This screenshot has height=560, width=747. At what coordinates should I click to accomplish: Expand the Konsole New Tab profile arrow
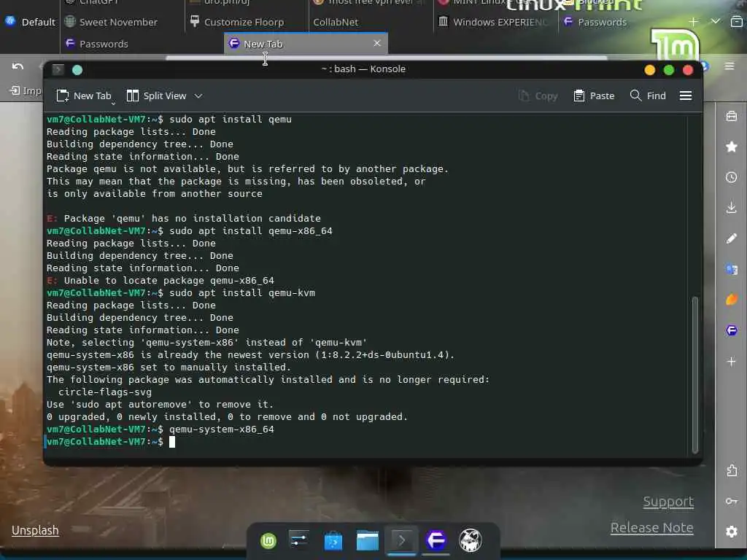pos(113,104)
